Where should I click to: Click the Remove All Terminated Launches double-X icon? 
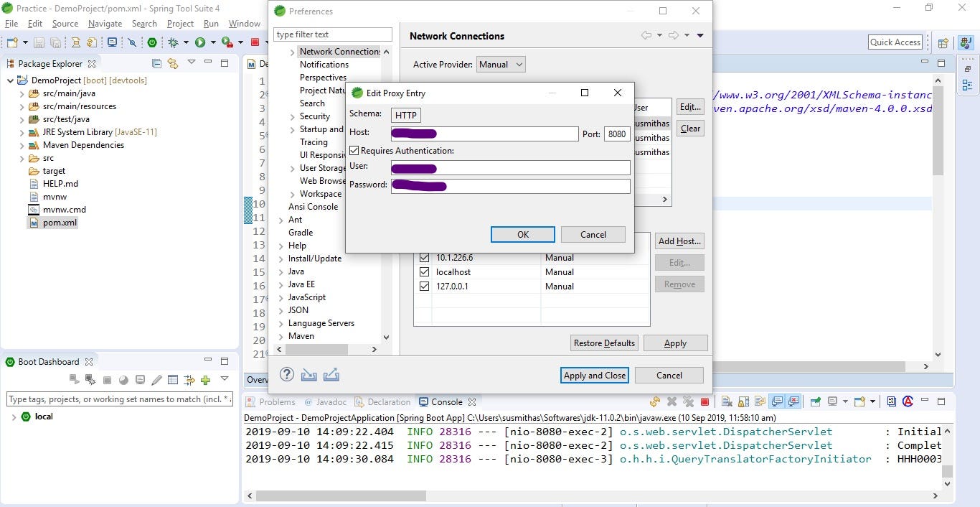(688, 402)
